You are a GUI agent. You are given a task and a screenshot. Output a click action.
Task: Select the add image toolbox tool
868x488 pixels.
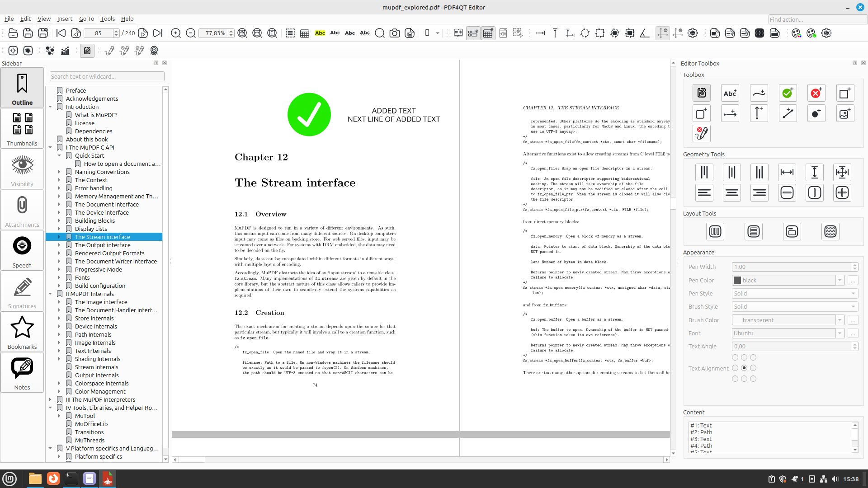pos(844,113)
